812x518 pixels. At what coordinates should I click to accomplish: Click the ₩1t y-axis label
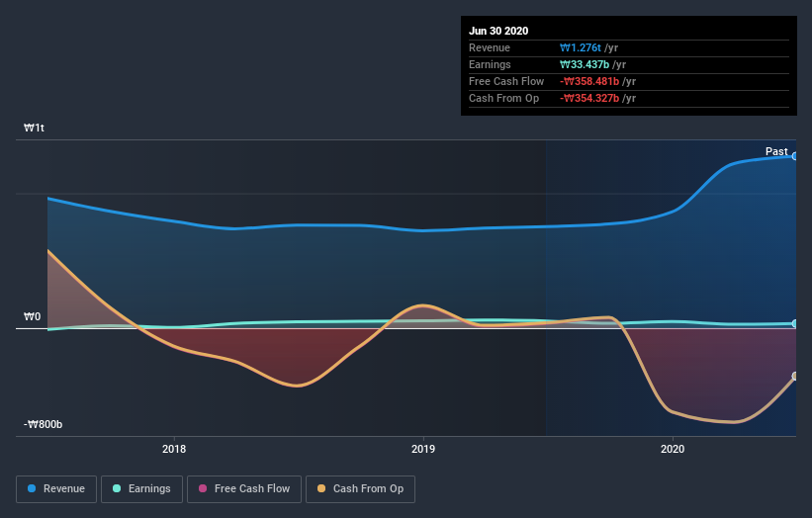click(34, 128)
